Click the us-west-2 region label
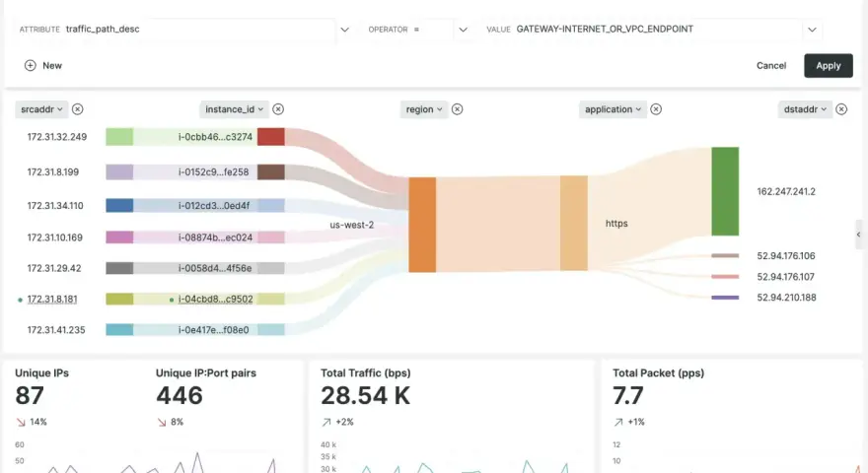This screenshot has height=473, width=868. (351, 225)
